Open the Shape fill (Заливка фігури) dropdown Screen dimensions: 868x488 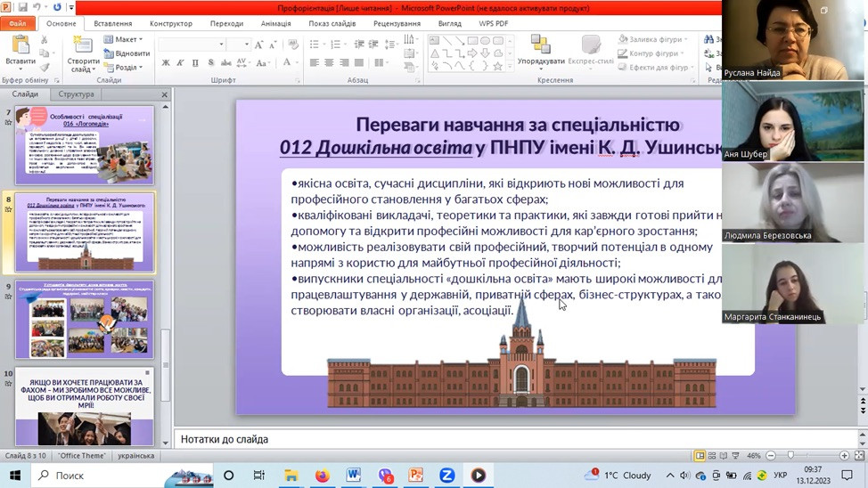click(x=653, y=39)
